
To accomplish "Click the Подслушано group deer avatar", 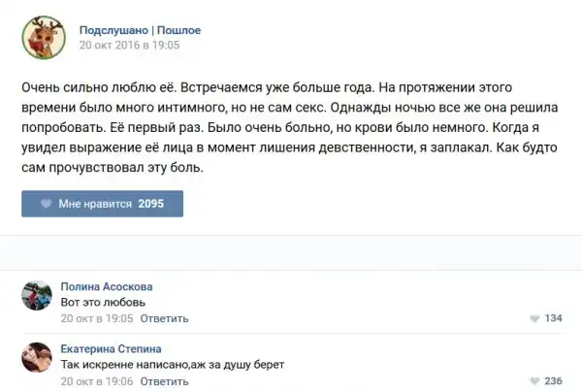I will click(x=42, y=36).
